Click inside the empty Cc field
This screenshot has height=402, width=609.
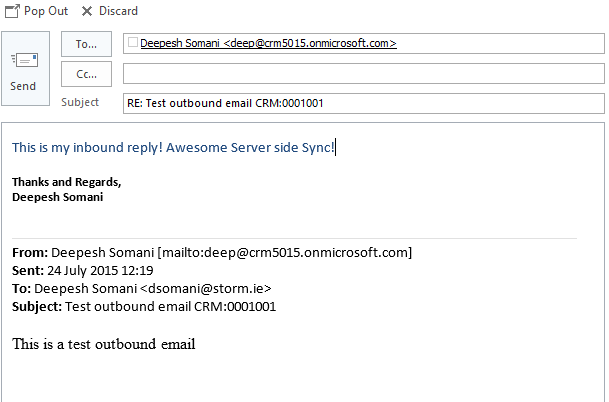click(362, 74)
